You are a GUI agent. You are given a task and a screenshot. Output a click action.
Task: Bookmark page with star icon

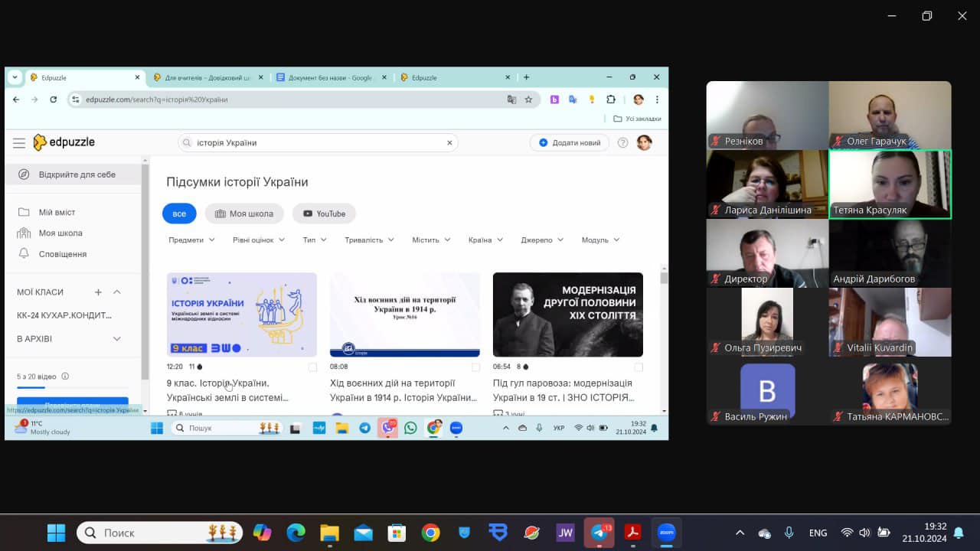[528, 99]
